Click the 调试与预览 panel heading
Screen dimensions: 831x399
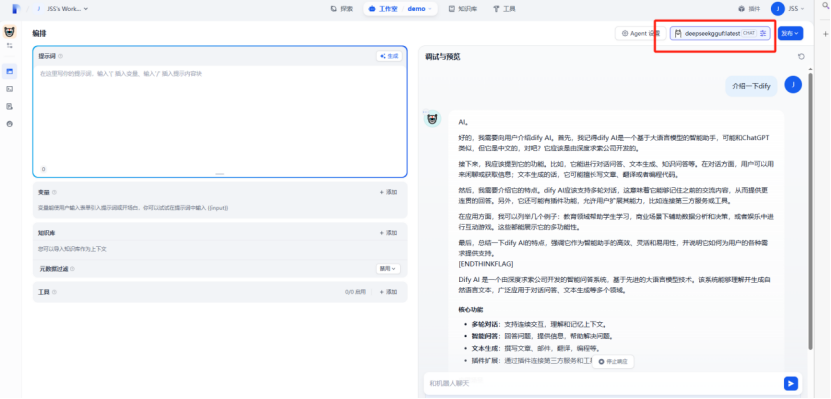coord(443,57)
